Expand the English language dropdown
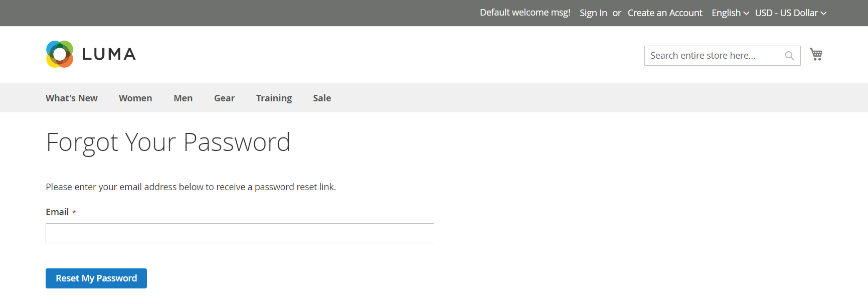 coord(730,13)
